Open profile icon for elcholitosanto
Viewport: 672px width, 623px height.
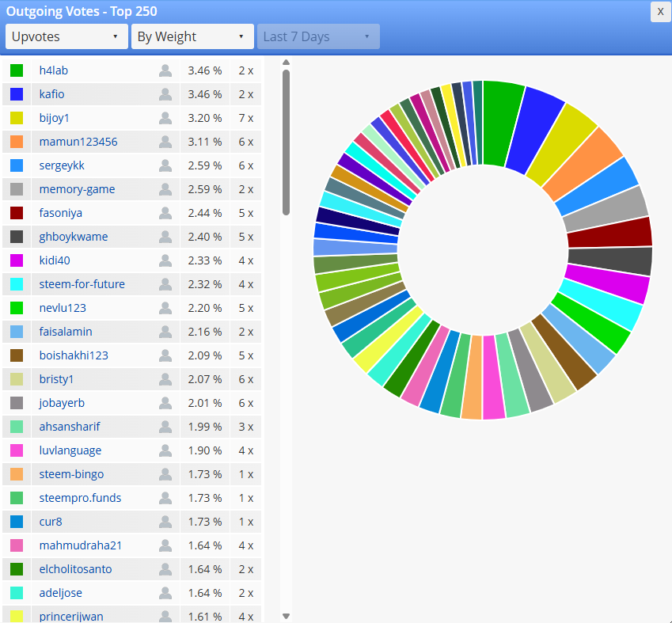pyautogui.click(x=165, y=569)
